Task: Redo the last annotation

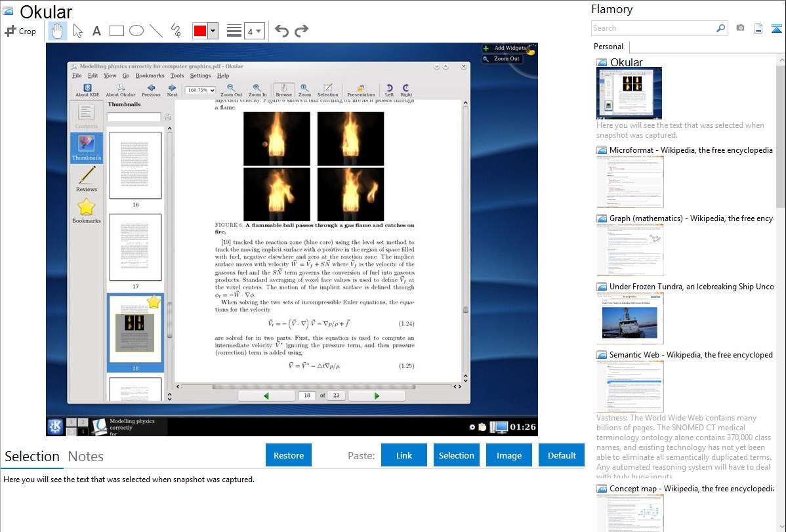Action: (301, 31)
